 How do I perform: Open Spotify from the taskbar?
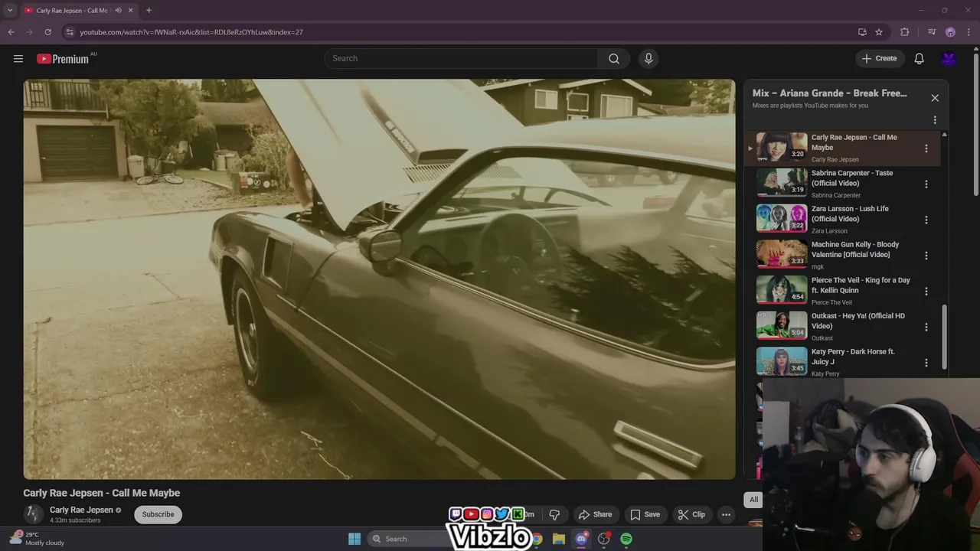pos(626,539)
